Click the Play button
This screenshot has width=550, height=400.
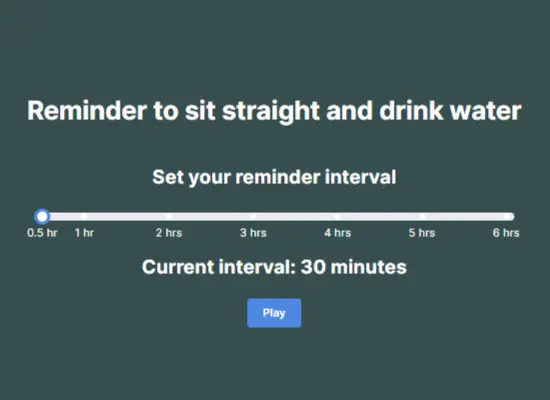(x=274, y=313)
